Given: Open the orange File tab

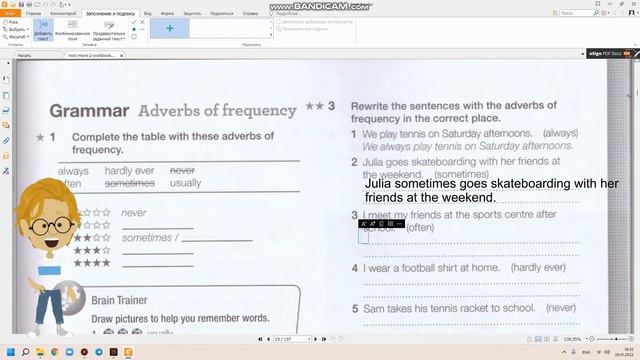Looking at the screenshot, I should [10, 13].
